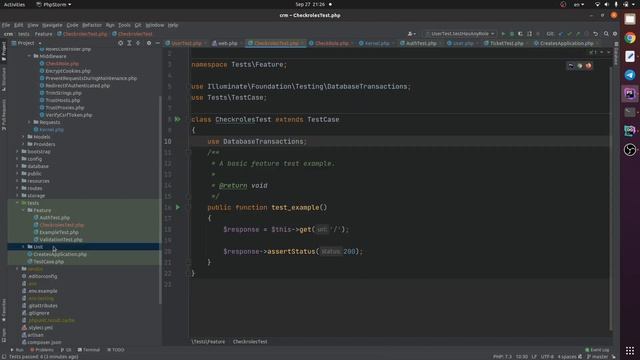Image resolution: width=640 pixels, height=360 pixels.
Task: Click Collapse All in Project panel
Action: [138, 43]
